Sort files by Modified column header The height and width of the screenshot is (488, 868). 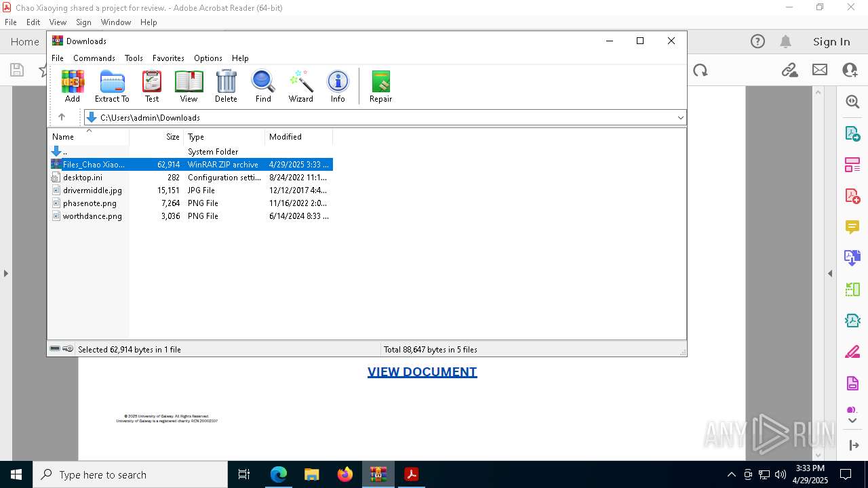tap(299, 137)
